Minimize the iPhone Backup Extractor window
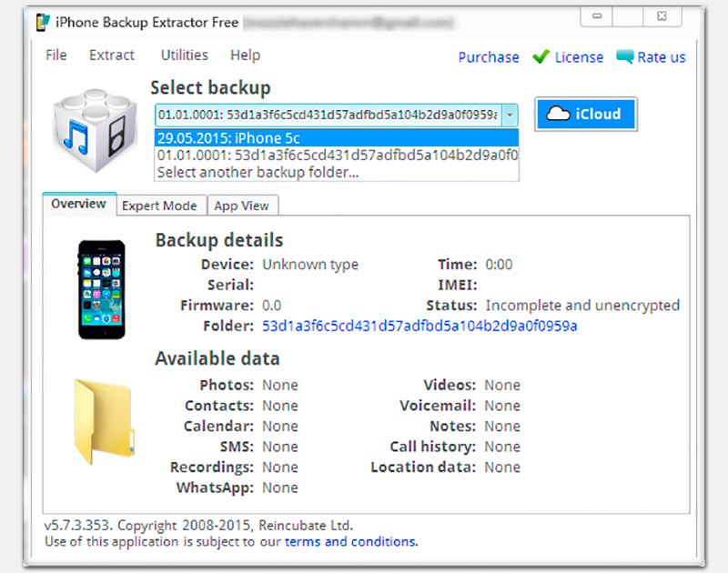This screenshot has height=573, width=728. [597, 16]
